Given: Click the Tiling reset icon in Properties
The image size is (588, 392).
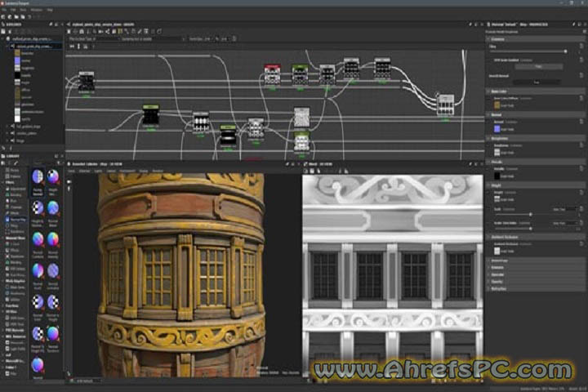Looking at the screenshot, I should pyautogui.click(x=581, y=46).
